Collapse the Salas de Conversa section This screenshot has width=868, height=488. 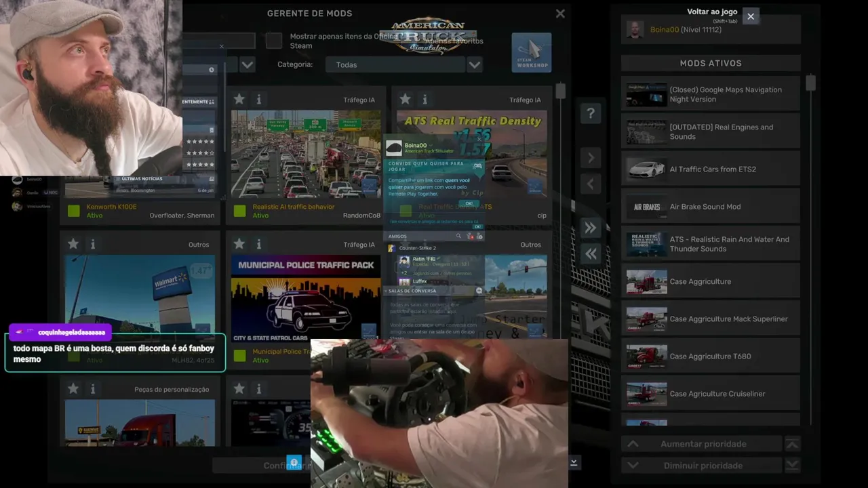coord(386,291)
